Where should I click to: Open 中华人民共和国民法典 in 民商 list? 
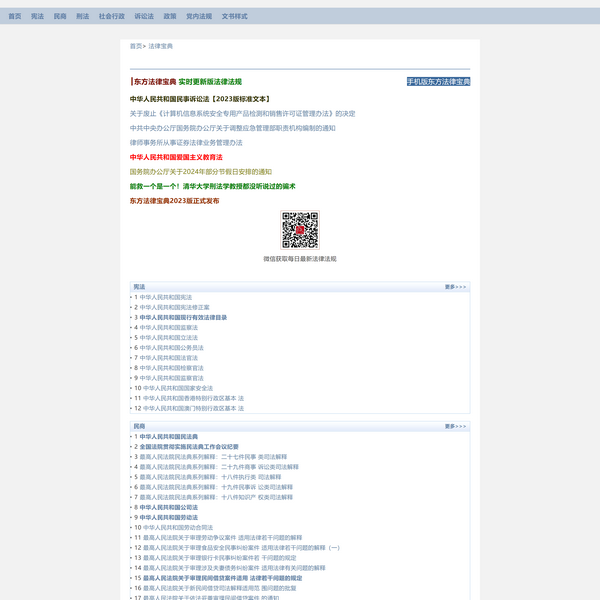tap(168, 437)
